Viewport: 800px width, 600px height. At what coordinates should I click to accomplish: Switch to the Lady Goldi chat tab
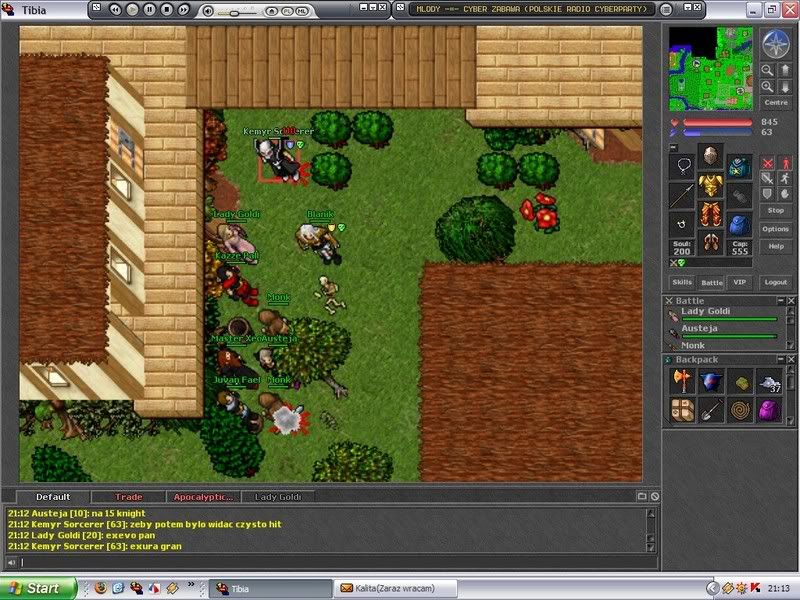click(x=278, y=496)
